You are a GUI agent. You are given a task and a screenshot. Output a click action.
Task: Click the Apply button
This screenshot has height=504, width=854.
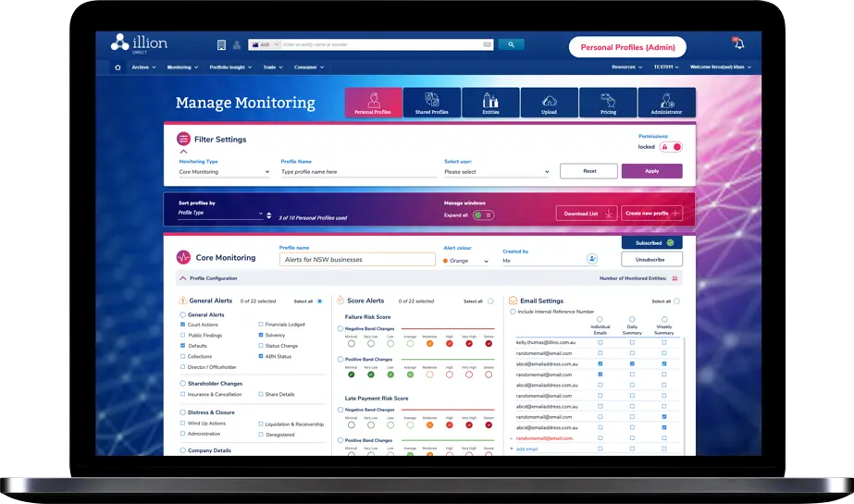pos(651,171)
